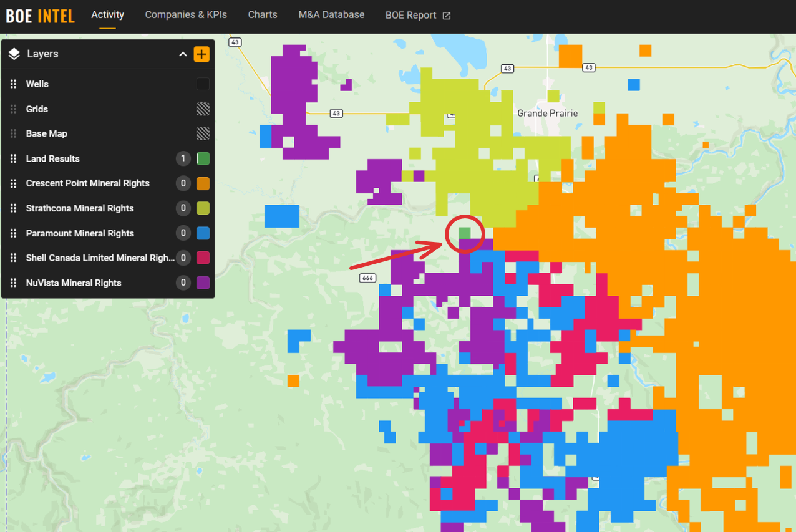Click the BOE INTEL logo
The width and height of the screenshot is (796, 532).
pyautogui.click(x=41, y=16)
